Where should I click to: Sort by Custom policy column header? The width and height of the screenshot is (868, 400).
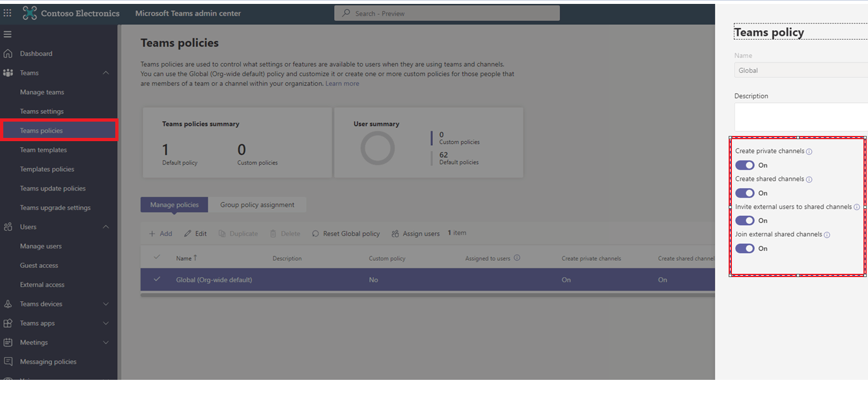click(x=387, y=258)
